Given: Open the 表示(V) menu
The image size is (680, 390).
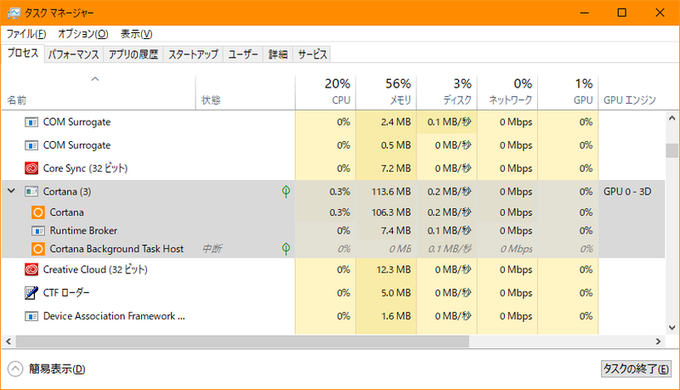Looking at the screenshot, I should pos(137,34).
